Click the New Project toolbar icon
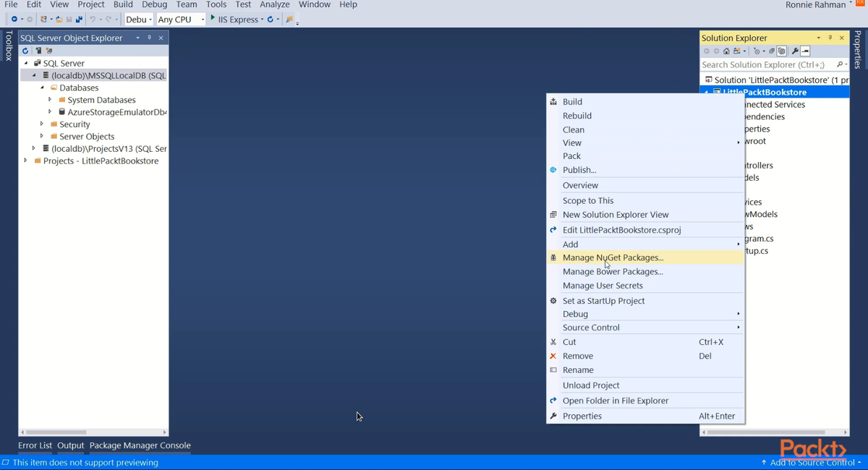868x470 pixels. pos(44,20)
